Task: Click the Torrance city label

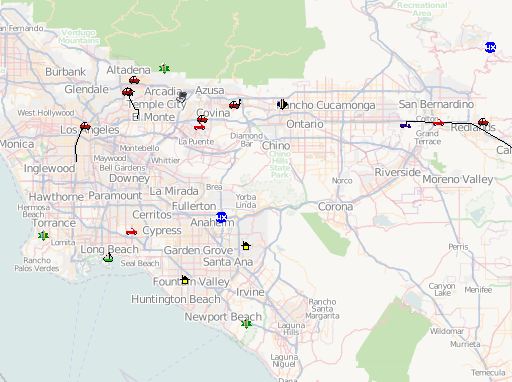Action: point(54,223)
